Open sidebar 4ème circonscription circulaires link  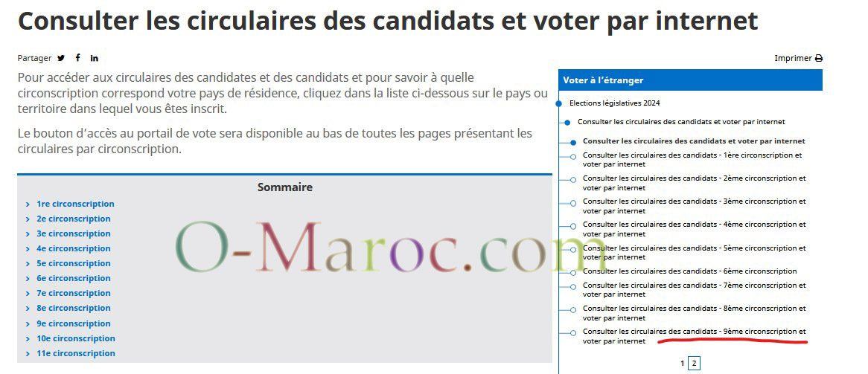[x=695, y=229]
